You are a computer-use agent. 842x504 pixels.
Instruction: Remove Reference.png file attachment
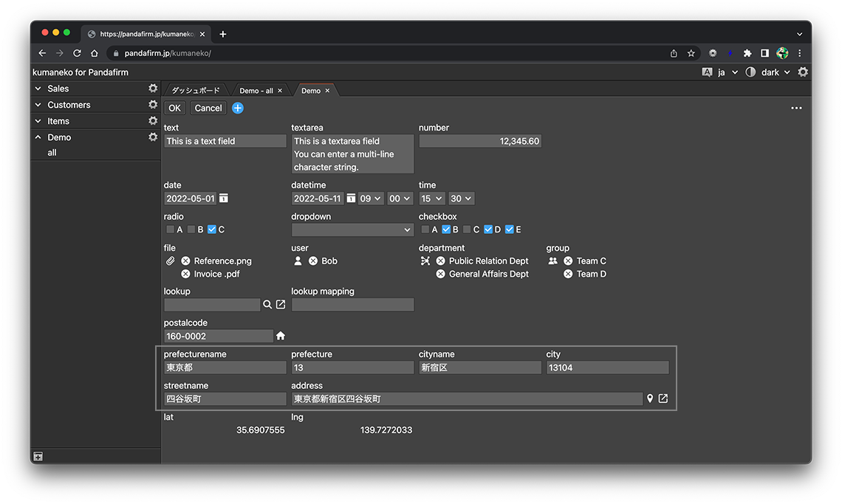click(185, 261)
